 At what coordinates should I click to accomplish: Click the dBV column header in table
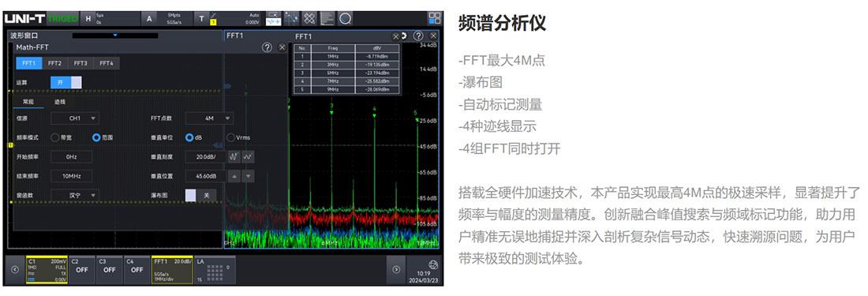coord(377,48)
